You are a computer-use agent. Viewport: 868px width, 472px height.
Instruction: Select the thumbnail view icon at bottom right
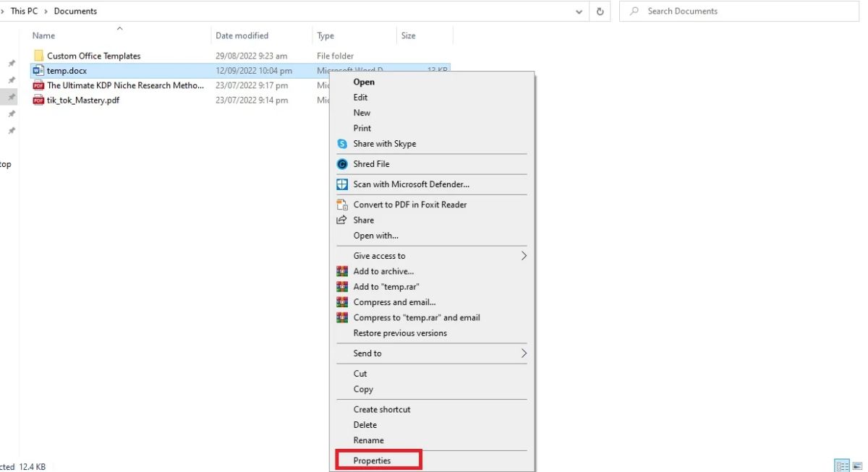coord(856,465)
